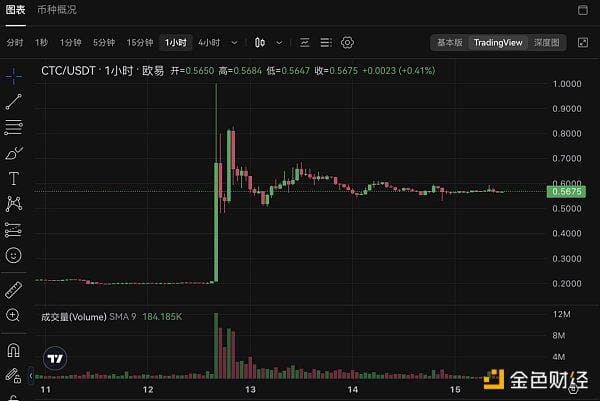Select the ruler measurement tool

14,290
